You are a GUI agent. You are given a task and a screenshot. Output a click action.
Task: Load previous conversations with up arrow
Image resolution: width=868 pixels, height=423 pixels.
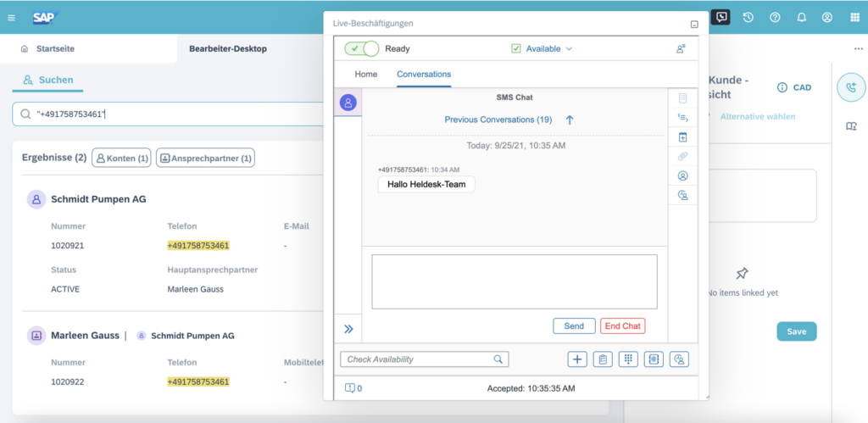570,120
